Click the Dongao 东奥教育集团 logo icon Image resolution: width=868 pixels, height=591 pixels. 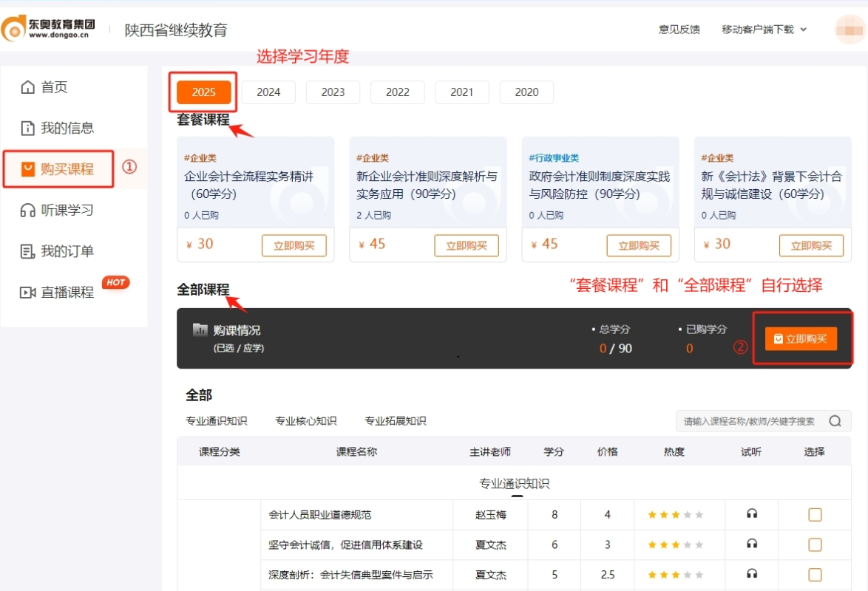(13, 29)
